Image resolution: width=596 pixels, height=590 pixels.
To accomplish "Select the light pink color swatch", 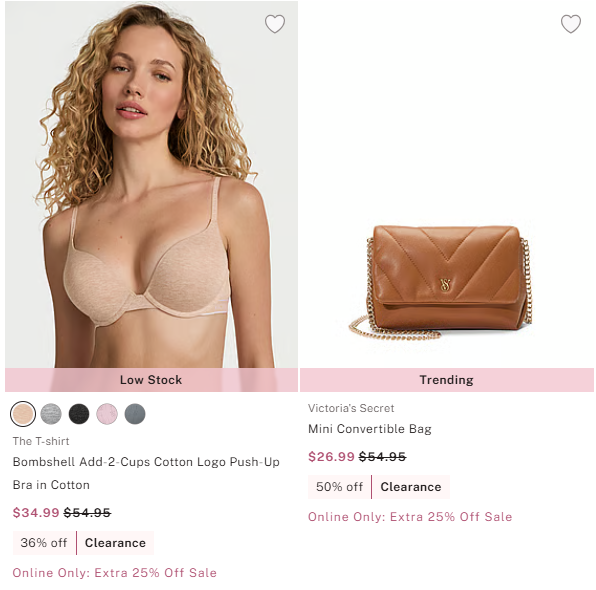I will tap(107, 414).
